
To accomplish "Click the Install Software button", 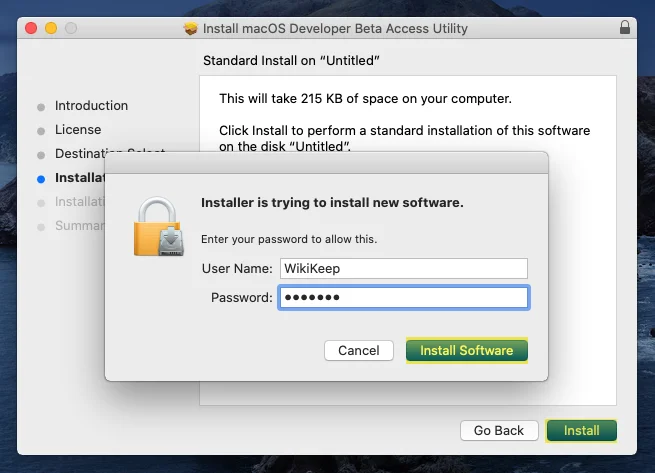I will point(467,350).
